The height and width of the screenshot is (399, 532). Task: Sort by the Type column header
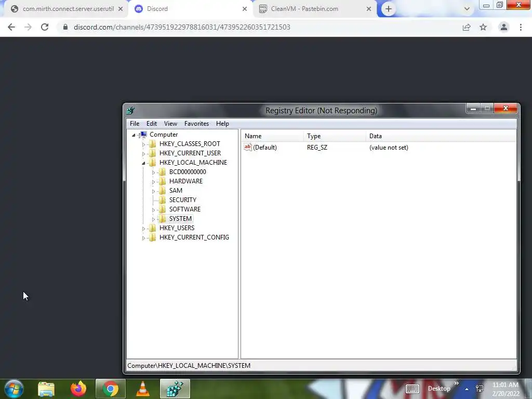coord(335,136)
